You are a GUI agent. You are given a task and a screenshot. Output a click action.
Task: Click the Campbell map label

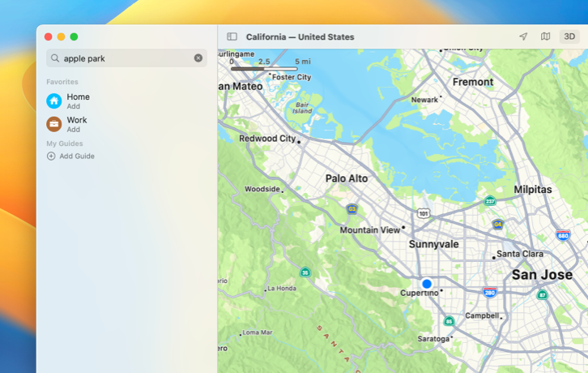pyautogui.click(x=482, y=315)
